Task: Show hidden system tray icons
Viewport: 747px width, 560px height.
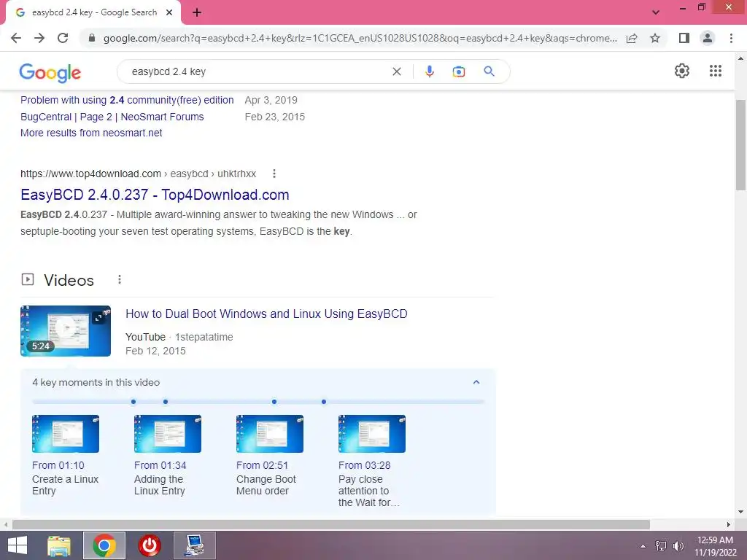Action: click(643, 546)
